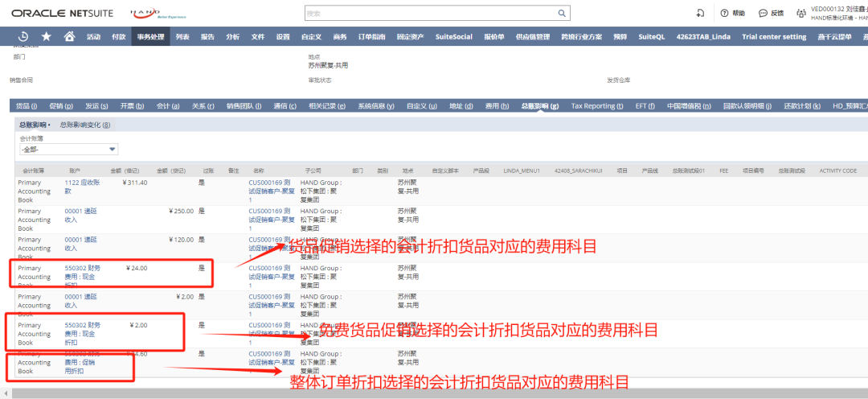Click the user role avatar icon
This screenshot has width=868, height=399.
800,14
